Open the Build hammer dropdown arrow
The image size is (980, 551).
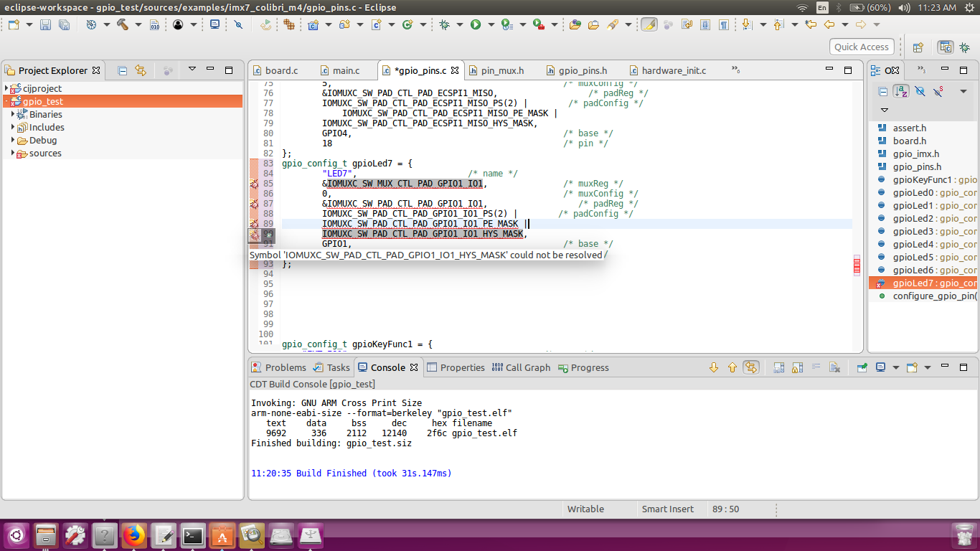click(x=137, y=24)
